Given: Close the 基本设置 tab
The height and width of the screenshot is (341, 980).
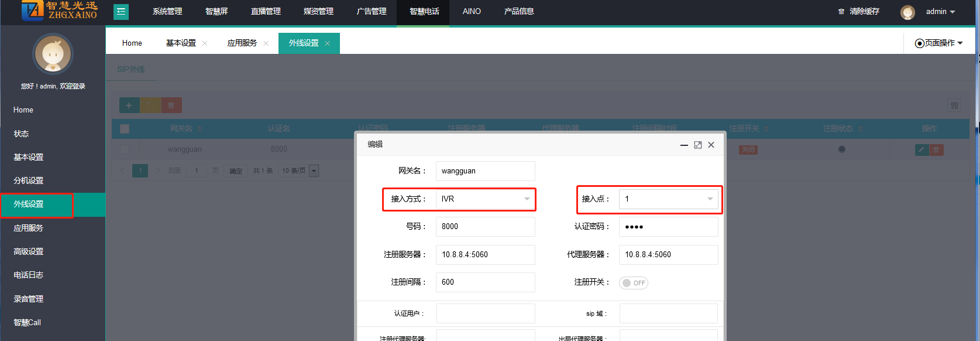Looking at the screenshot, I should pos(205,43).
